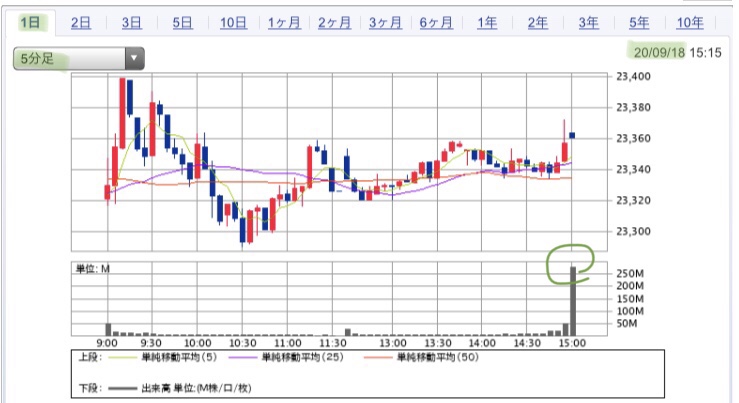The height and width of the screenshot is (403, 739).
Task: Click the purple 25-period average line swatch
Action: click(x=243, y=358)
